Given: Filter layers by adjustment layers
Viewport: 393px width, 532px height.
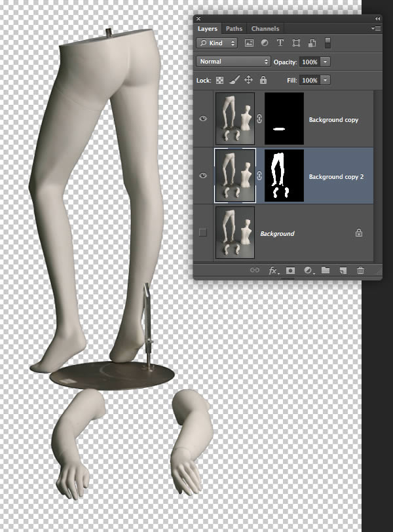Looking at the screenshot, I should (x=265, y=43).
